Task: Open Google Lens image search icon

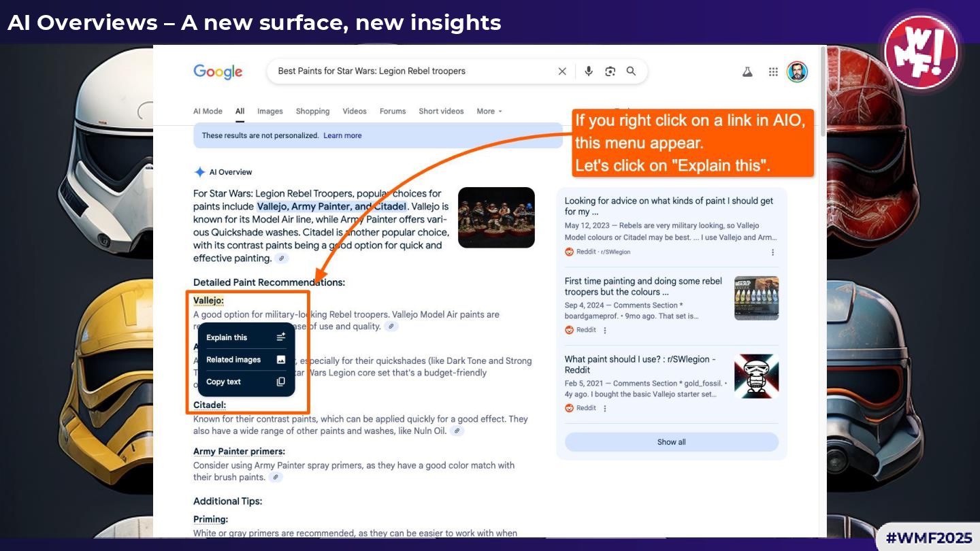Action: [x=610, y=71]
